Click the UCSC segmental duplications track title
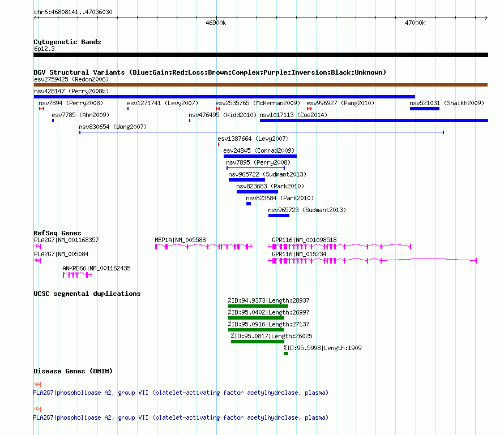504x435 pixels. [87, 294]
